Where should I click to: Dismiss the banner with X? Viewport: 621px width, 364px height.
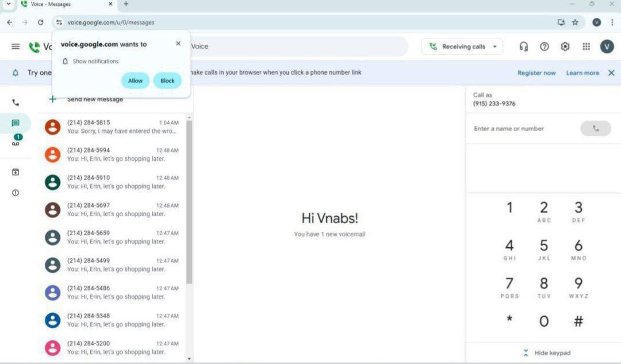pyautogui.click(x=611, y=73)
